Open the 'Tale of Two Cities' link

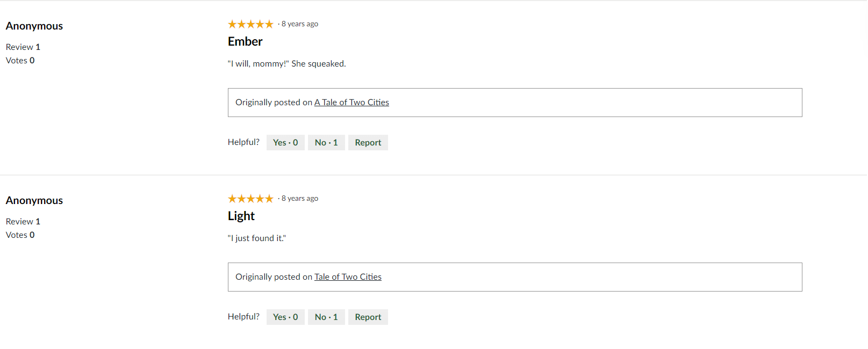[x=348, y=277]
